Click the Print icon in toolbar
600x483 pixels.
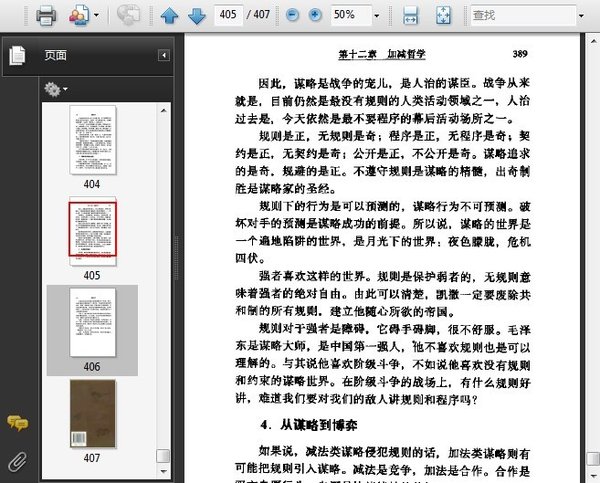pos(46,16)
